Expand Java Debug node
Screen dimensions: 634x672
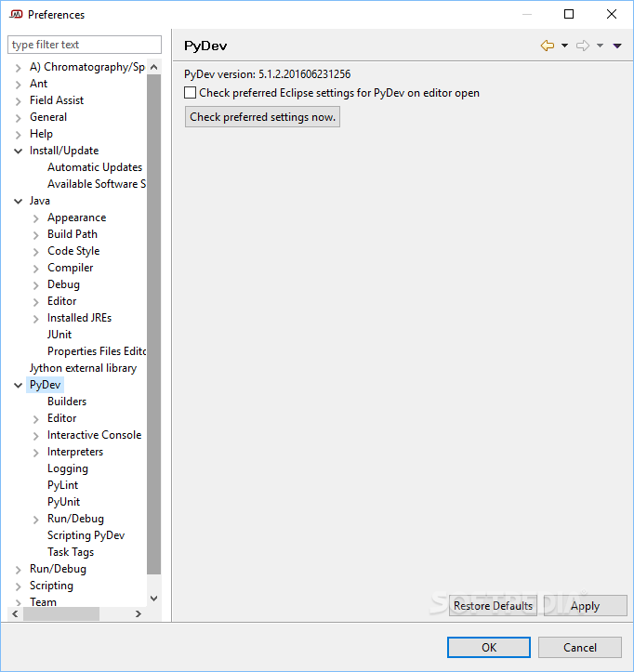coord(36,285)
